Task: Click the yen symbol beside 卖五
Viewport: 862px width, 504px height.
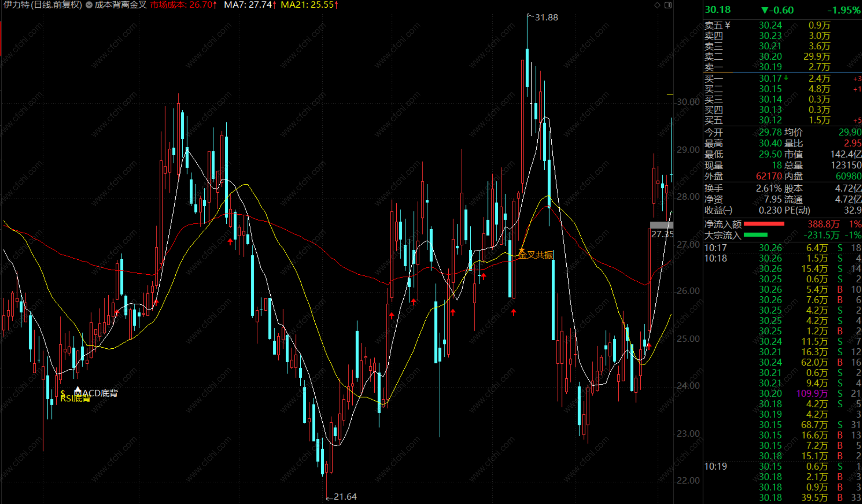Action: (x=727, y=25)
